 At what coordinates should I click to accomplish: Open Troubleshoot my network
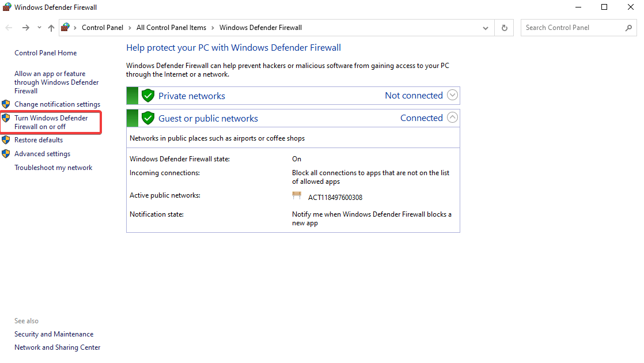[x=53, y=167]
